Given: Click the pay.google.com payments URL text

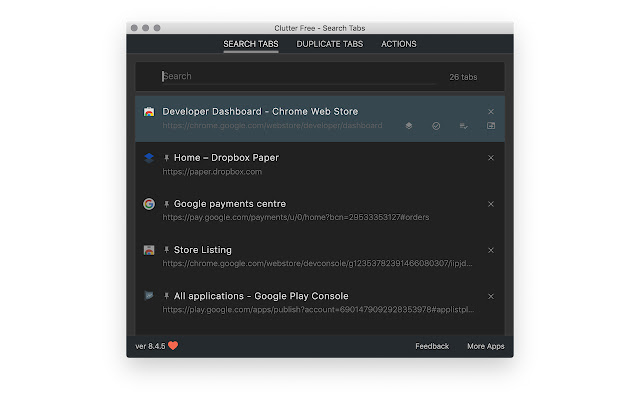Looking at the screenshot, I should coord(296,218).
